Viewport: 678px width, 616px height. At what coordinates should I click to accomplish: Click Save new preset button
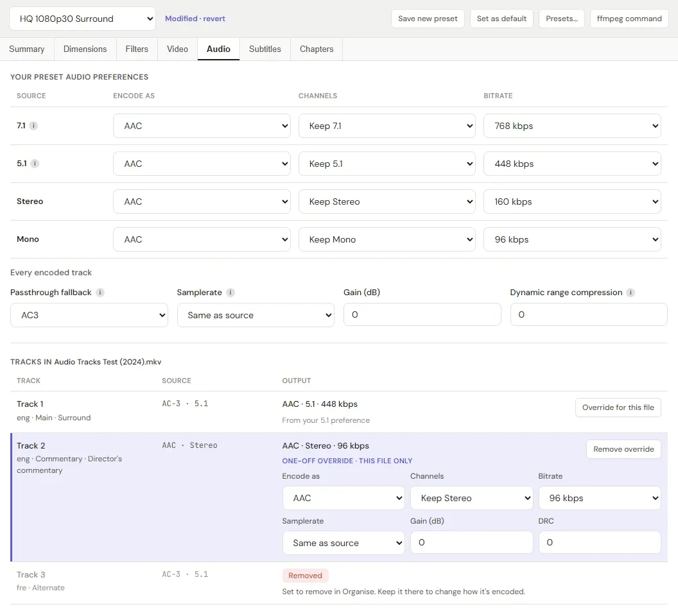pyautogui.click(x=428, y=19)
